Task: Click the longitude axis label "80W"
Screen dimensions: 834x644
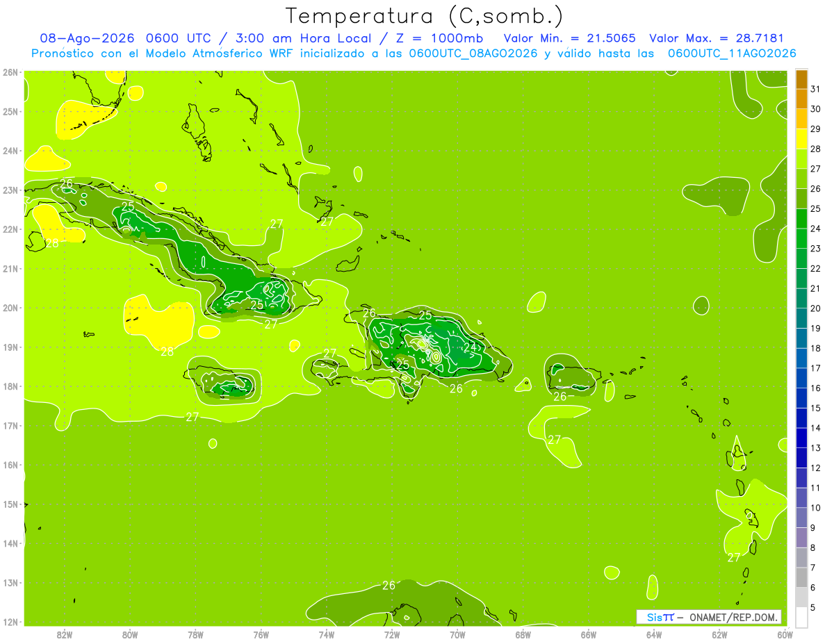Action: click(x=129, y=634)
